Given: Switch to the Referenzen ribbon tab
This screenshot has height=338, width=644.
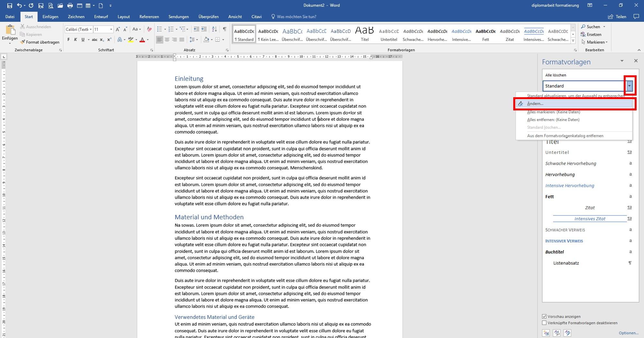Looking at the screenshot, I should [x=149, y=16].
